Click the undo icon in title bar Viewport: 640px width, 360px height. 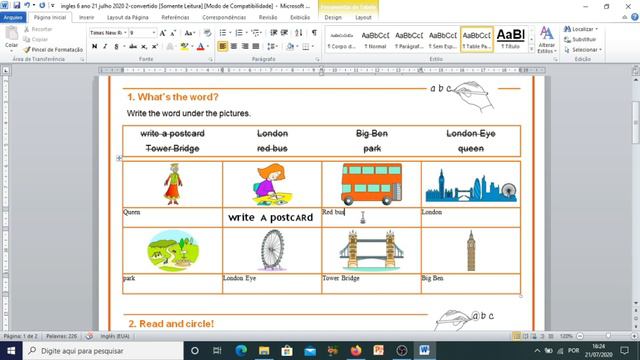27,5
